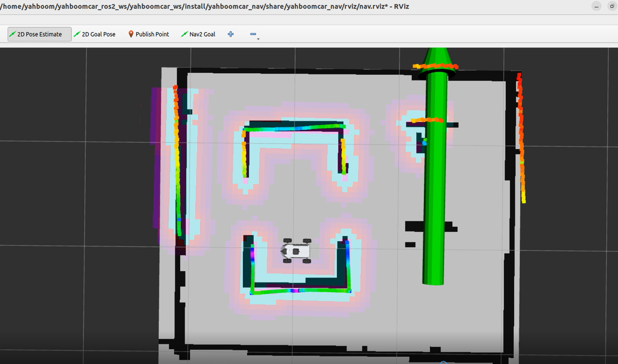This screenshot has width=618, height=364.
Task: Click the green arrow icon of 2D Goal Pose
Action: (x=77, y=34)
